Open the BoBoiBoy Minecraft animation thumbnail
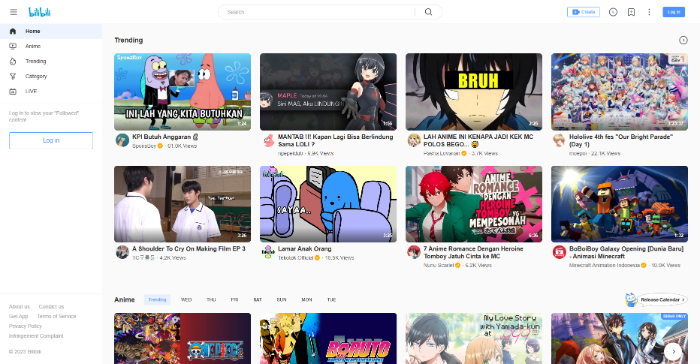 619,204
